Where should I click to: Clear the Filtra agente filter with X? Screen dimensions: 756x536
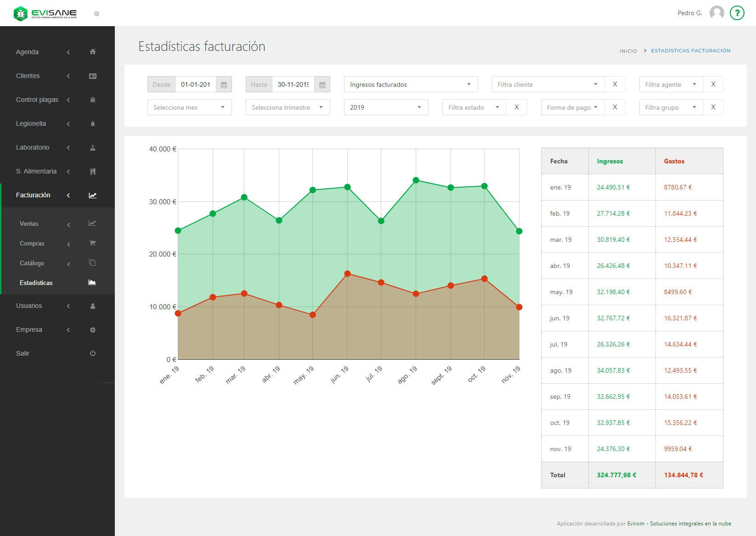pyautogui.click(x=713, y=84)
